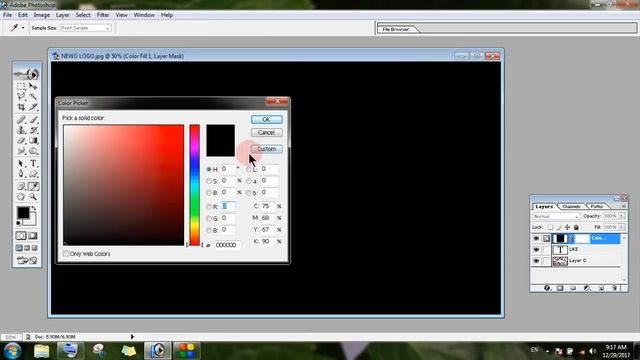The height and width of the screenshot is (360, 640).
Task: Select the H hue radio button
Action: [x=209, y=169]
